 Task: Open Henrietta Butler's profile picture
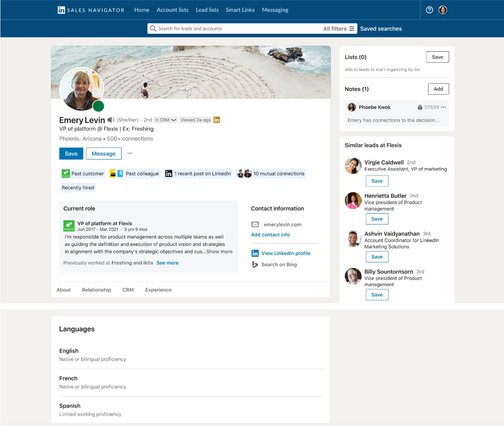(353, 200)
